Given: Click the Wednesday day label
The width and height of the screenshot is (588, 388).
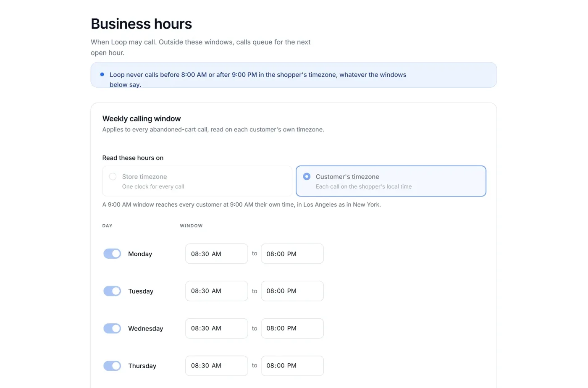Looking at the screenshot, I should pyautogui.click(x=145, y=329).
